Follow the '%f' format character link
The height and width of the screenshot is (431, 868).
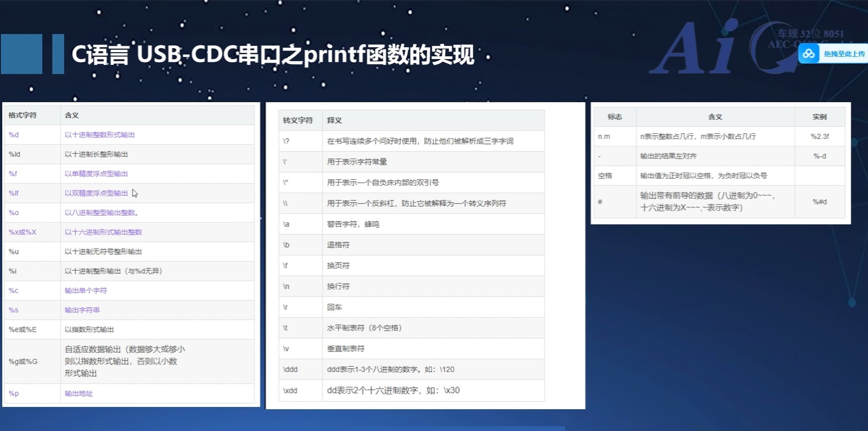tap(13, 174)
